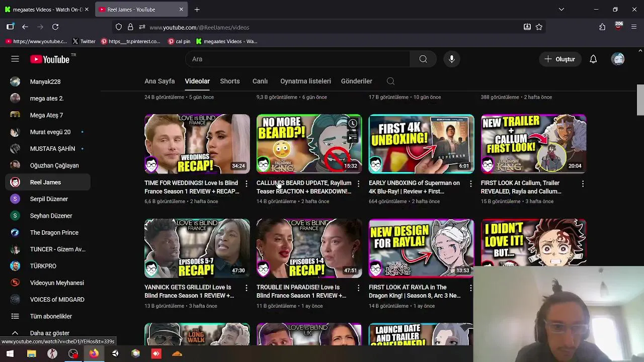
Task: Open Videoyun Meyhanesi channel
Action: click(x=48, y=283)
